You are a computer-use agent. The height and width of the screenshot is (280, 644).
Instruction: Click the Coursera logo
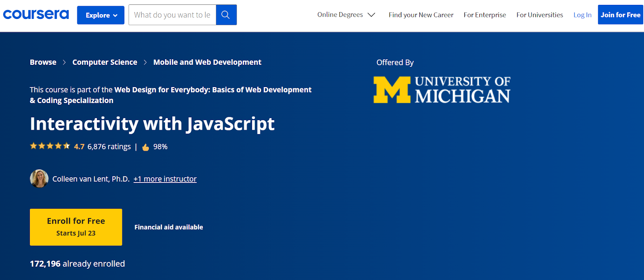(36, 15)
